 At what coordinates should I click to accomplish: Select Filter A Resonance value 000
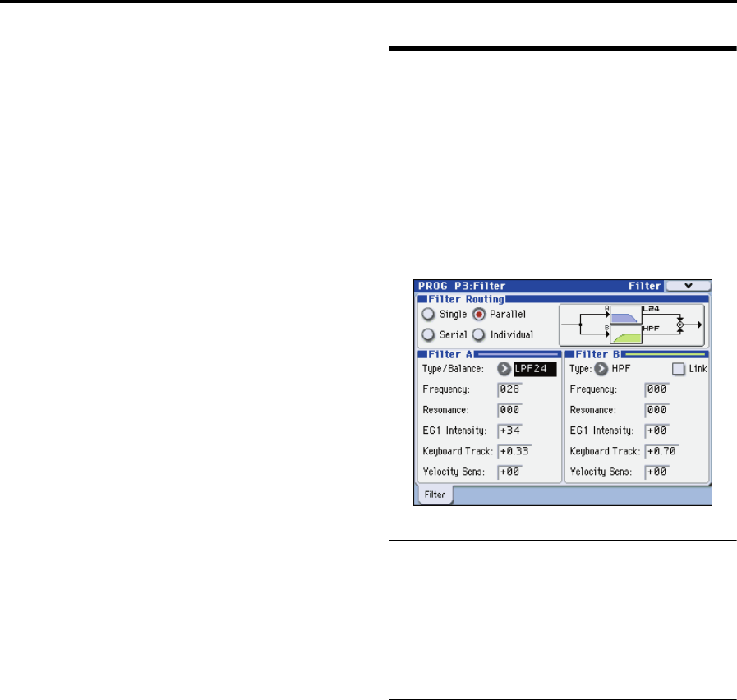tap(509, 410)
